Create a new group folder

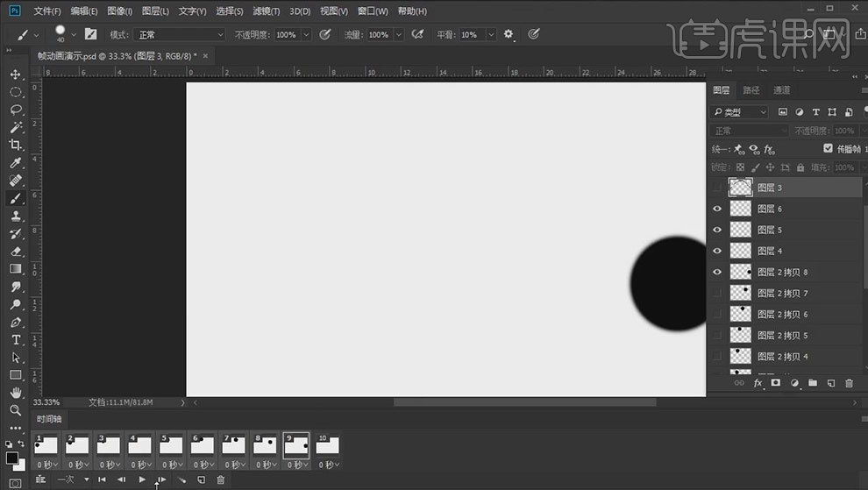tap(813, 383)
